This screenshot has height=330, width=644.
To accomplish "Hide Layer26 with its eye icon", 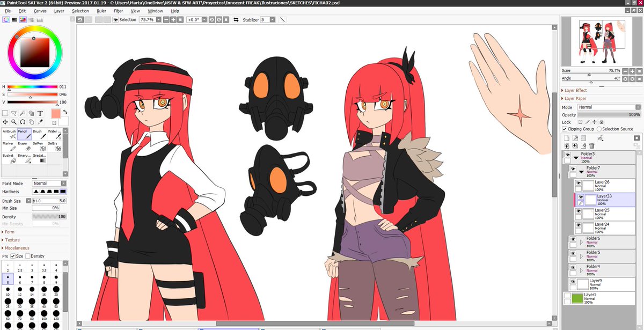I will click(579, 183).
